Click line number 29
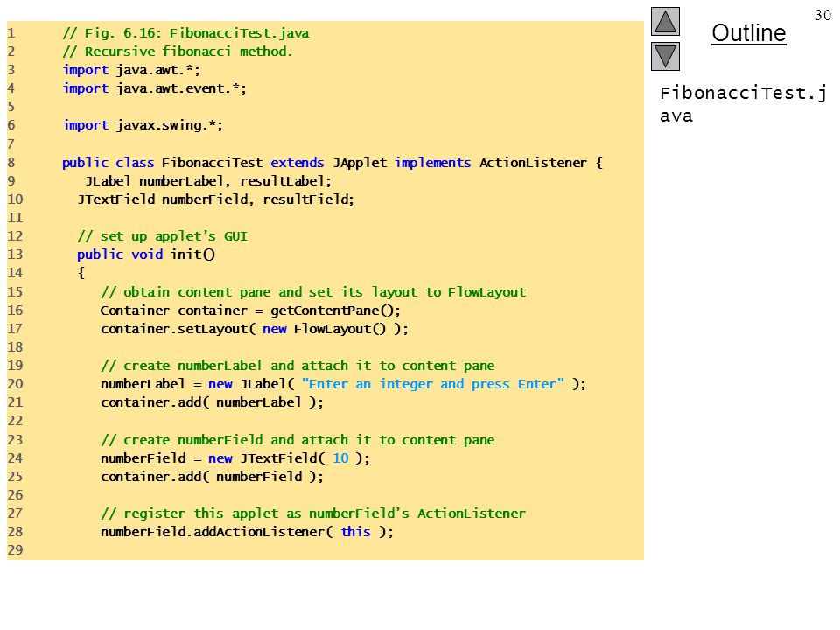Viewport: 840px width, 630px height. click(15, 550)
